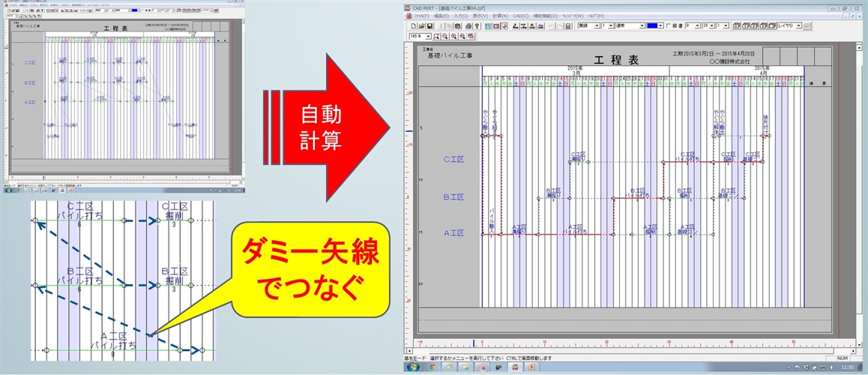Save the file with the floppy disk icon

428,25
